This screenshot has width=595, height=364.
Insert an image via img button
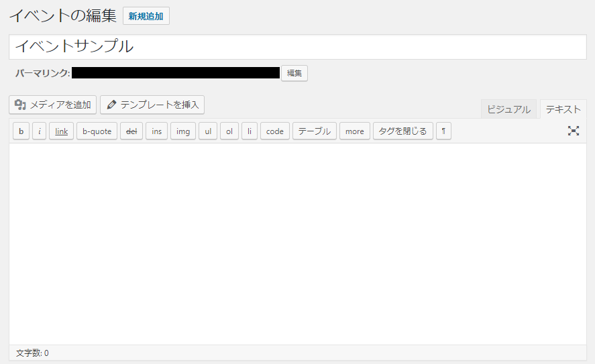click(x=183, y=131)
